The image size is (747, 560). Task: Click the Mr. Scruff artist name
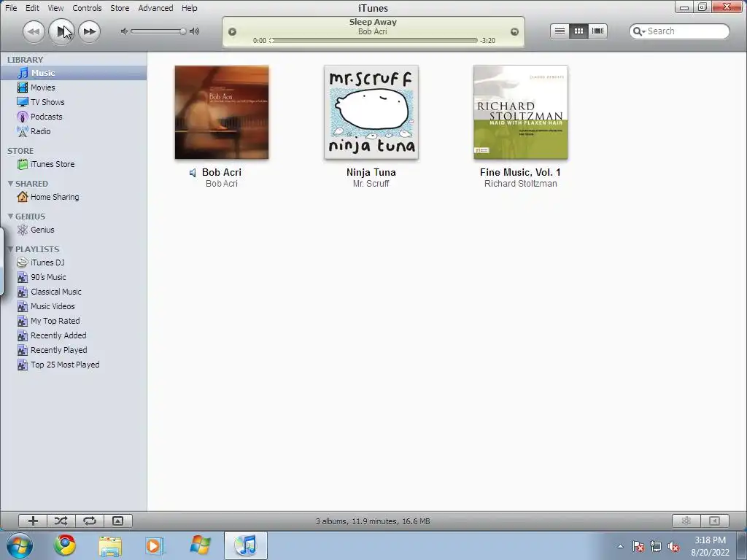pos(371,184)
